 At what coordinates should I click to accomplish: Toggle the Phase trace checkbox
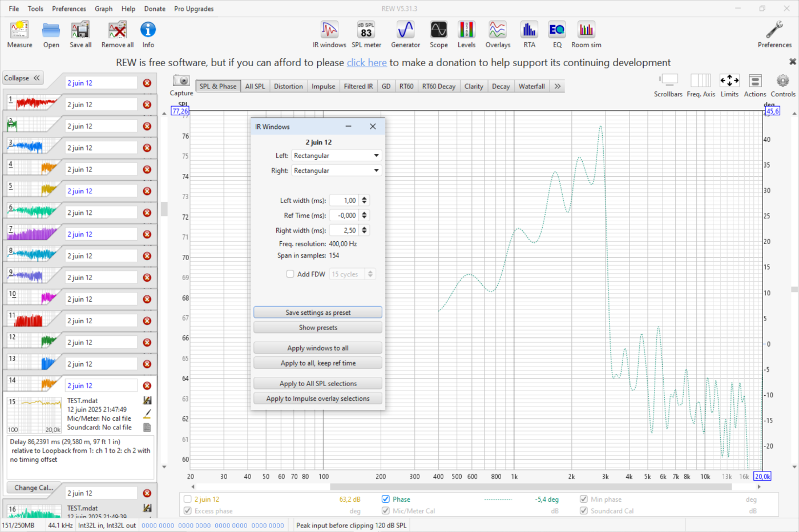tap(386, 499)
